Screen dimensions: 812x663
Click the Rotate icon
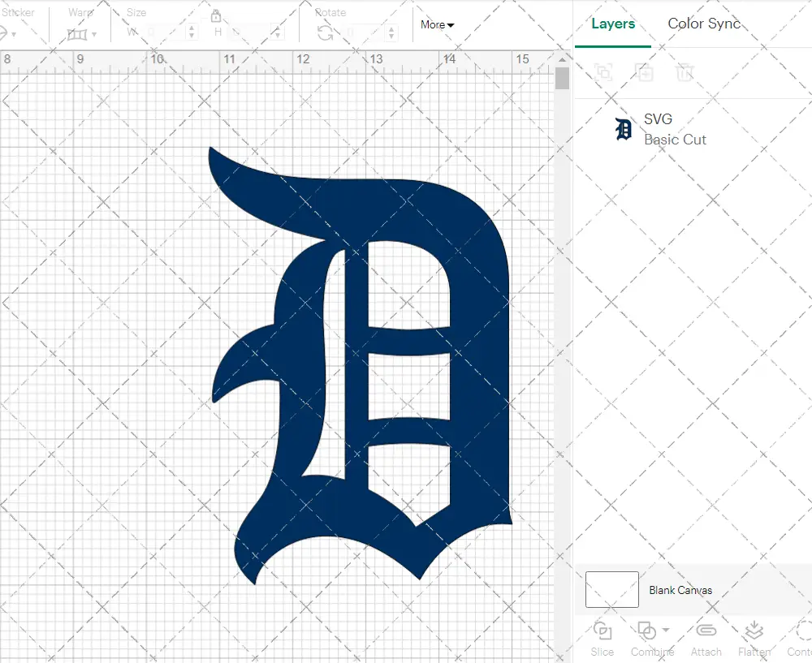coord(326,33)
